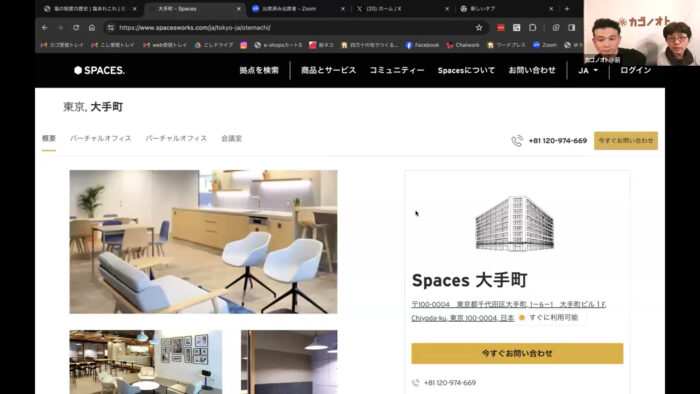
Task: Open the こしドライブ Google Drive bookmark
Action: tap(214, 45)
